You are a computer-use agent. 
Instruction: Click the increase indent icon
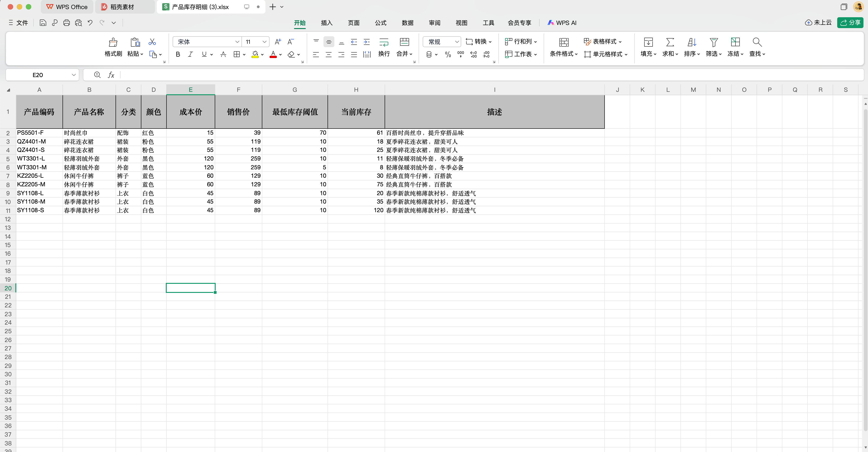[366, 42]
